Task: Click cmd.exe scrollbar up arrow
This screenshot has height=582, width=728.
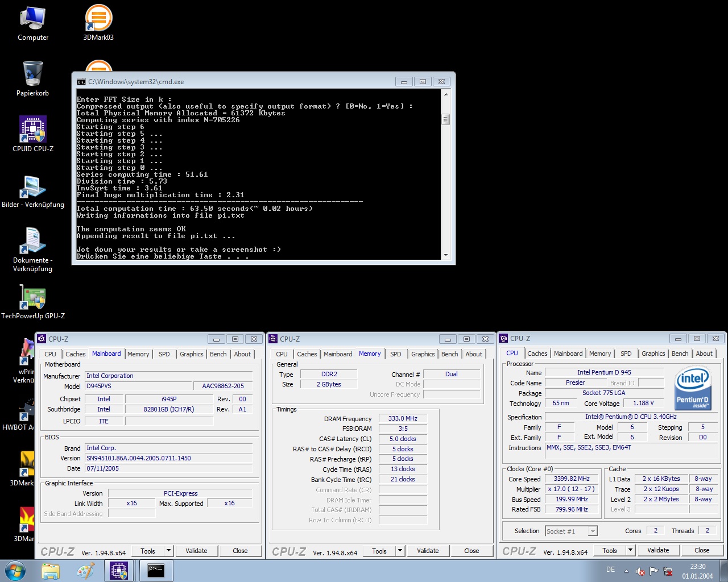Action: (446, 94)
